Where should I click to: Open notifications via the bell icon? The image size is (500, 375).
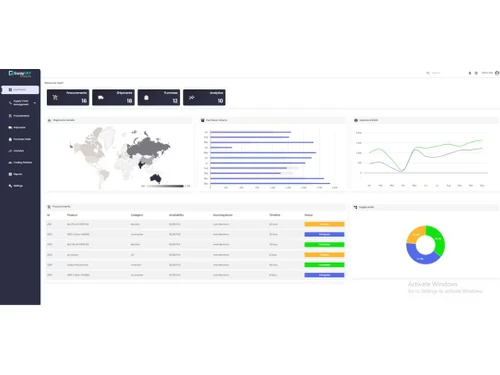click(x=470, y=73)
